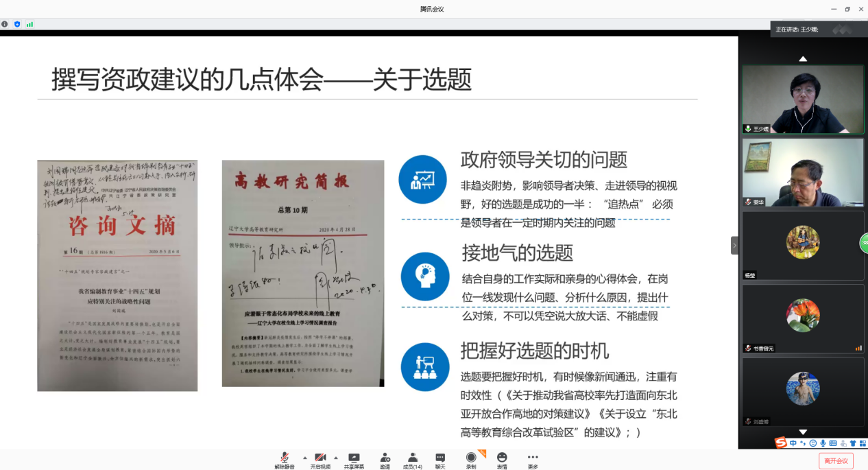Viewport: 868px width, 470px height.
Task: Open the meeting info icon
Action: (x=5, y=24)
